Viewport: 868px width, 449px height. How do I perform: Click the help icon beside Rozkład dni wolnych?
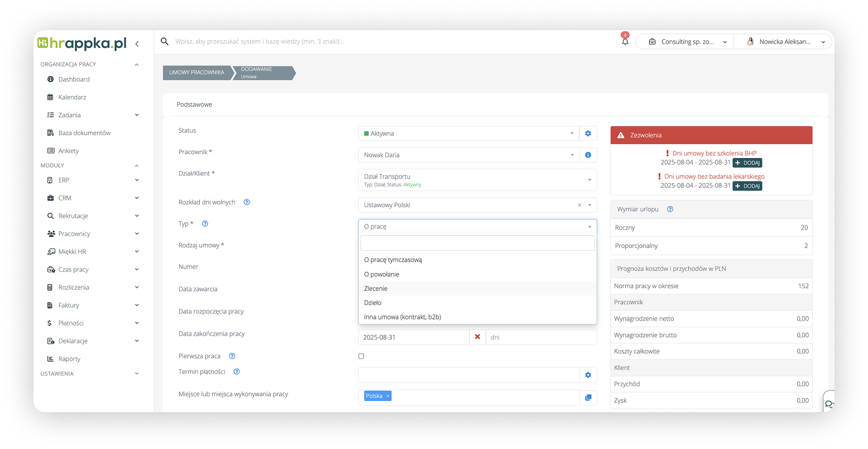pos(247,202)
